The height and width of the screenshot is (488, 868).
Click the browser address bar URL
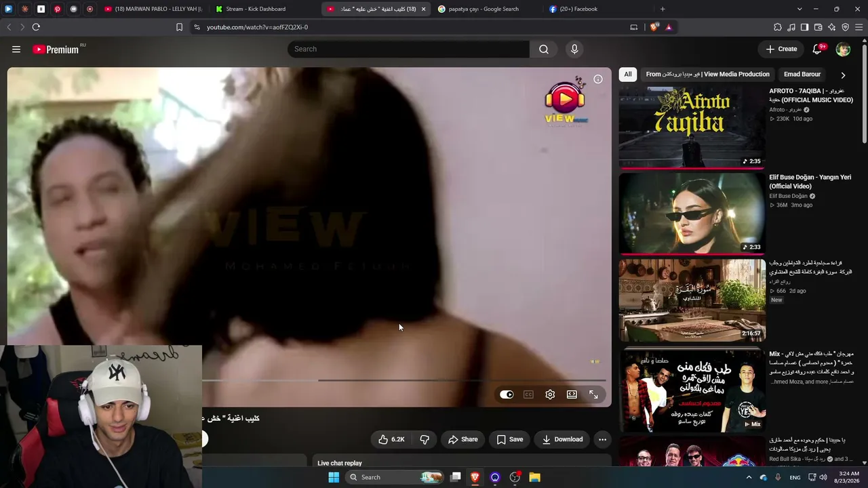[x=257, y=27]
